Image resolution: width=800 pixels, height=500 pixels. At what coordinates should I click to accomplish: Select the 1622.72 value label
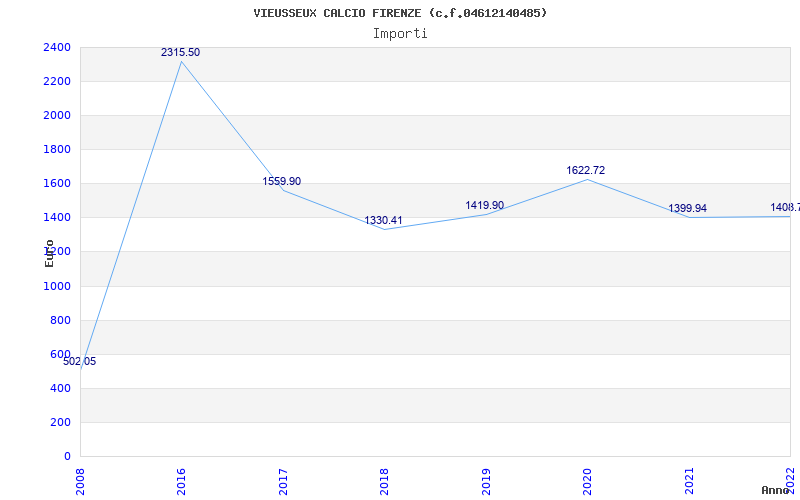(586, 170)
